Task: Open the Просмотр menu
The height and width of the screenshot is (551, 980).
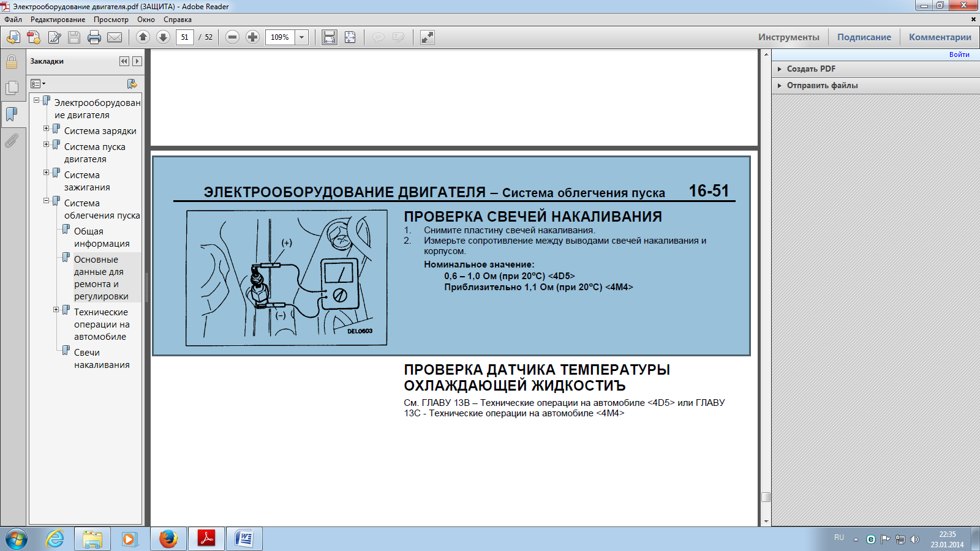Action: tap(111, 20)
